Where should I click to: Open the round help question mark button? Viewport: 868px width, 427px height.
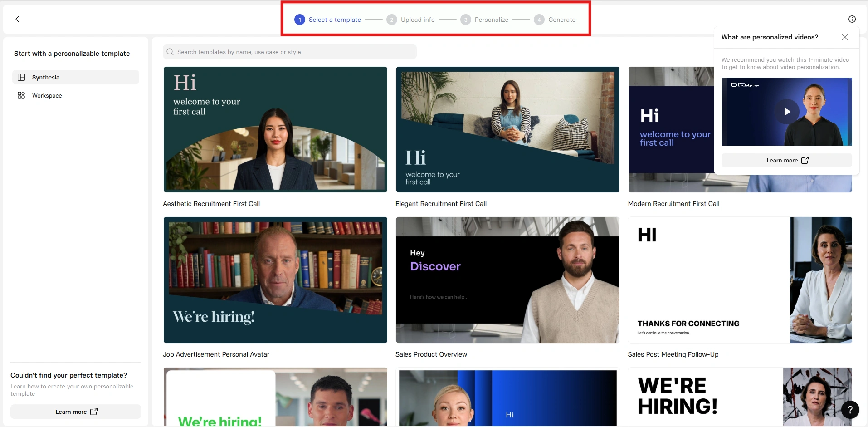[x=850, y=410]
